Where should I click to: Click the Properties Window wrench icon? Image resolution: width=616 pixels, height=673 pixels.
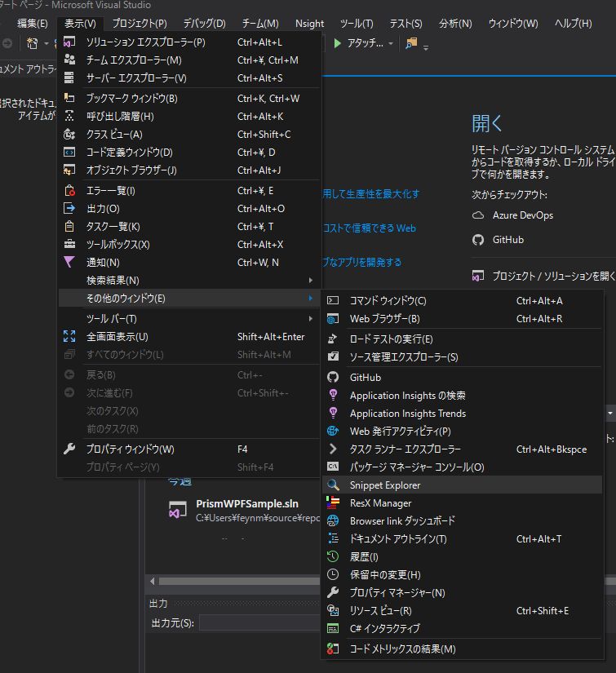point(69,449)
